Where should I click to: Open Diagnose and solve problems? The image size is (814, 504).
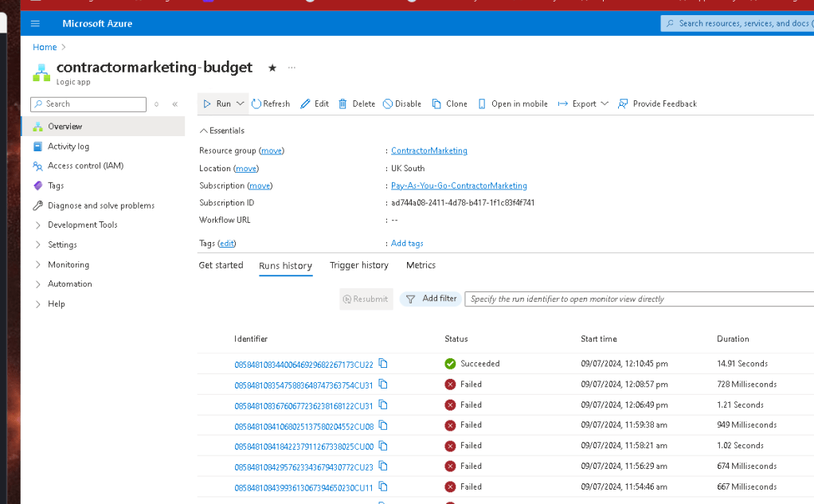pyautogui.click(x=103, y=205)
